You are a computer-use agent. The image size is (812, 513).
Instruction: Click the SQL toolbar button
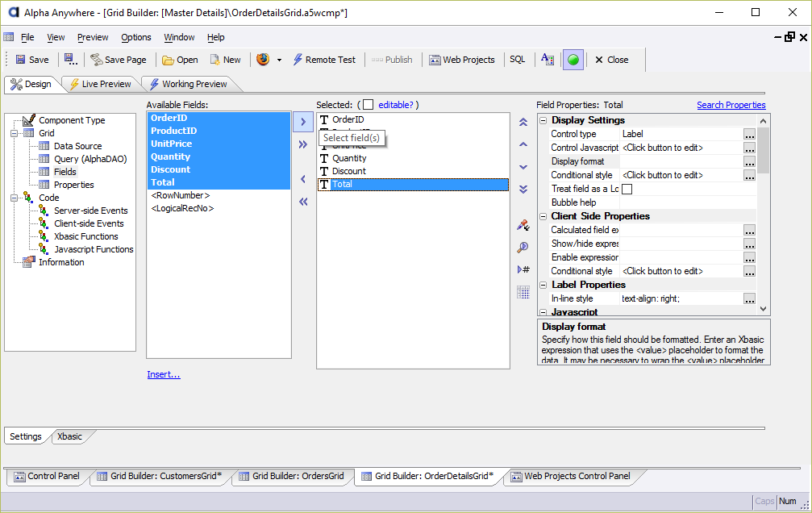point(518,60)
